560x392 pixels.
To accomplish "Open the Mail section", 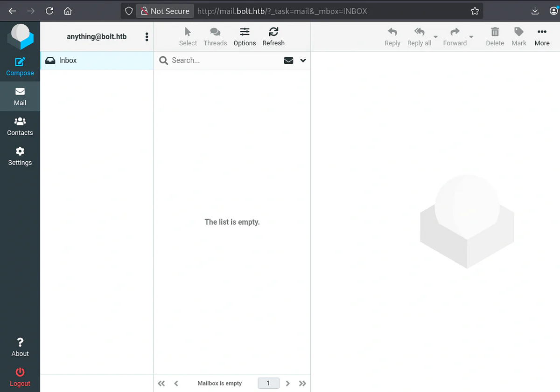I will [x=20, y=96].
